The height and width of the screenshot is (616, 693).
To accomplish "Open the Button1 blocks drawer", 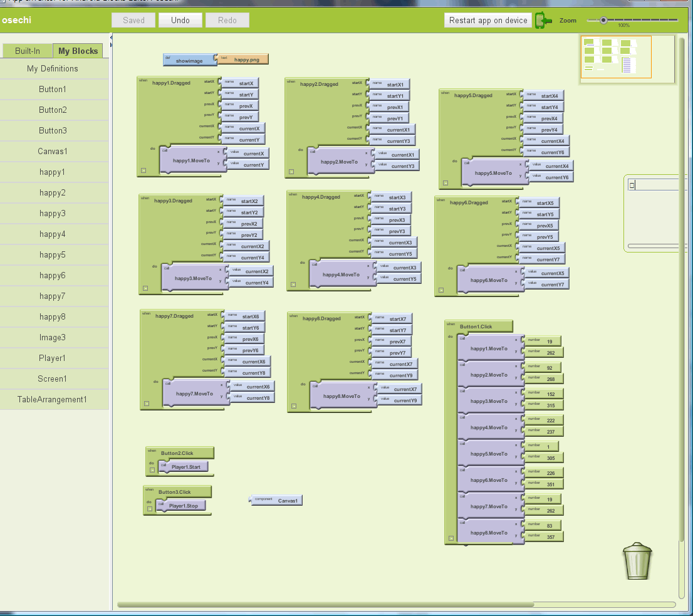I will (x=53, y=89).
